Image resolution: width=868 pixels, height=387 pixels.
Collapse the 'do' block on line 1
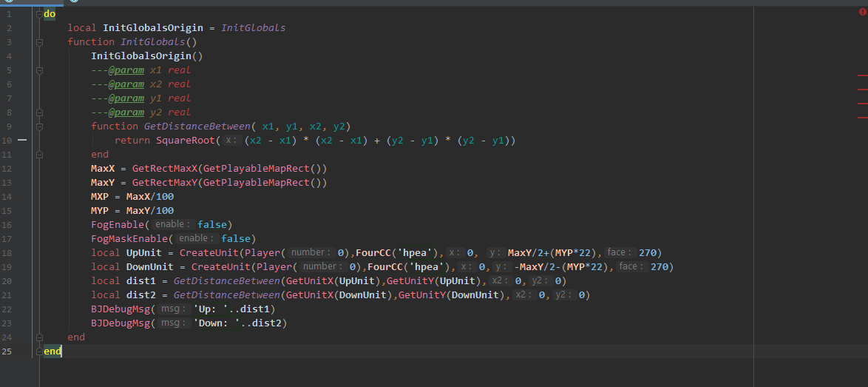[39, 14]
